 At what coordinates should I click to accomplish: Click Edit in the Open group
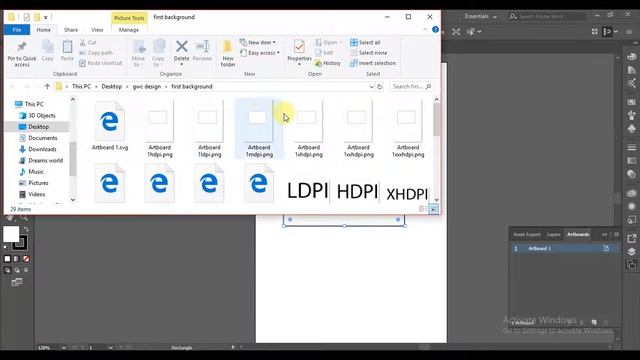click(x=324, y=53)
